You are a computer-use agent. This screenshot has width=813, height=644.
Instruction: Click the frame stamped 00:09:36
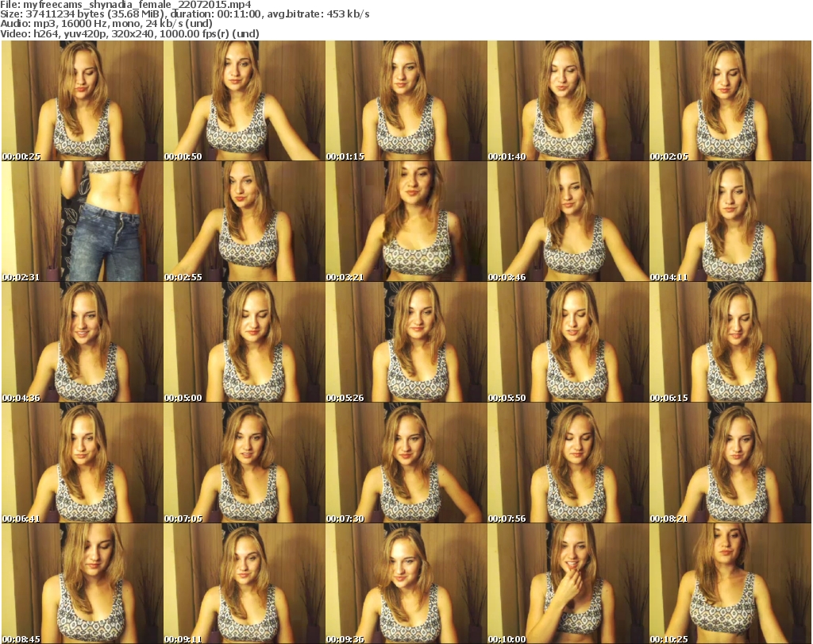[x=406, y=584]
